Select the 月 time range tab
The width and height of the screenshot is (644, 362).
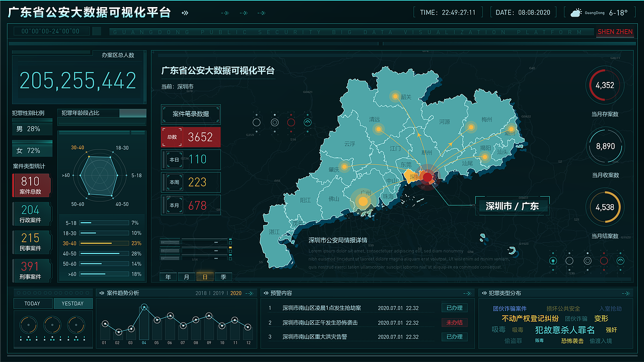[186, 277]
